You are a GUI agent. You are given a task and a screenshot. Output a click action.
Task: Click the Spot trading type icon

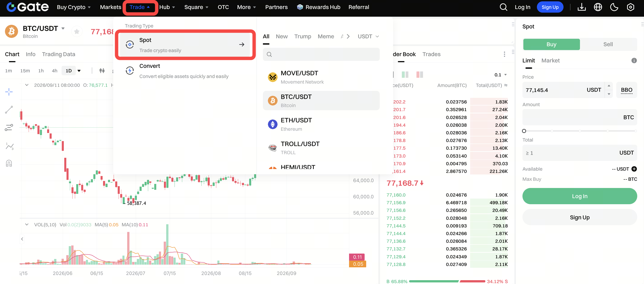pyautogui.click(x=129, y=44)
